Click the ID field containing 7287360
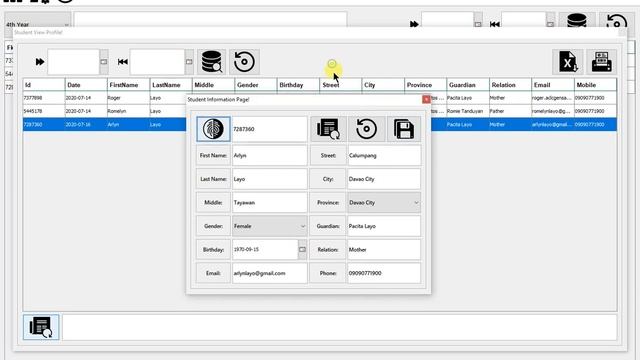This screenshot has height=360, width=640. pyautogui.click(x=269, y=129)
